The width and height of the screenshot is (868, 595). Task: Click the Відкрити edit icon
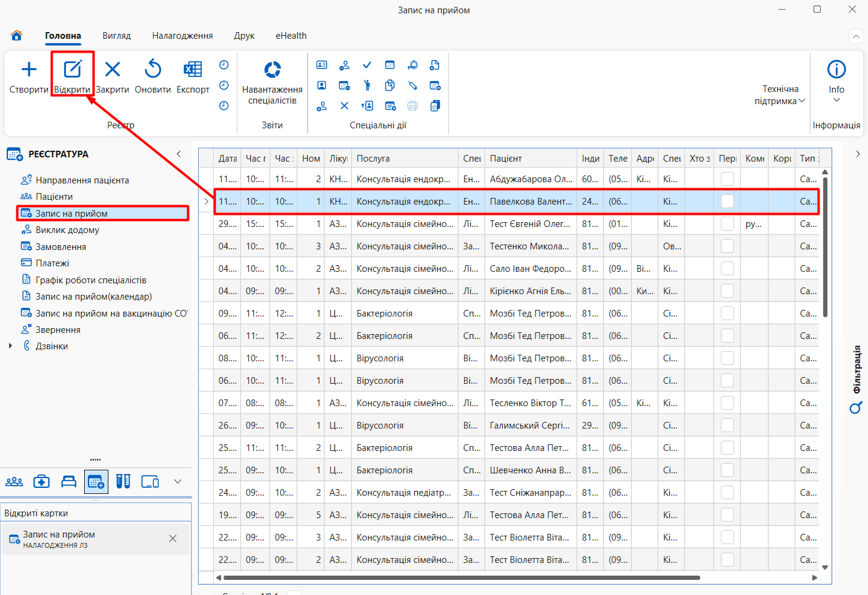tap(73, 69)
